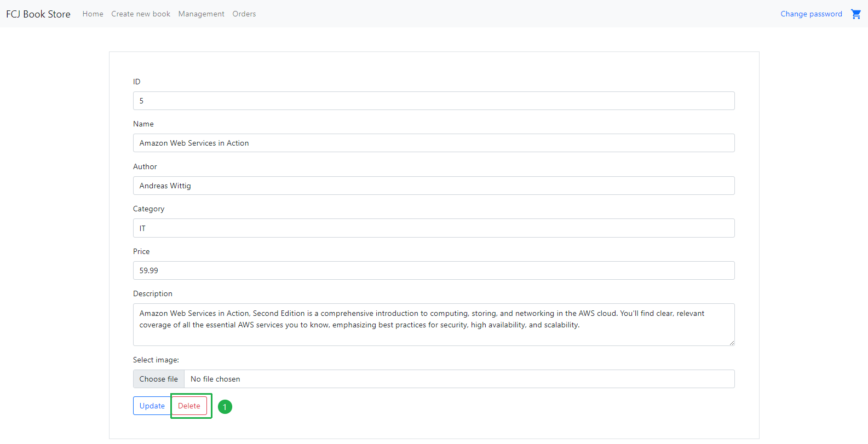Image resolution: width=868 pixels, height=444 pixels.
Task: Go to FCJ Book Store brand link
Action: 38,14
